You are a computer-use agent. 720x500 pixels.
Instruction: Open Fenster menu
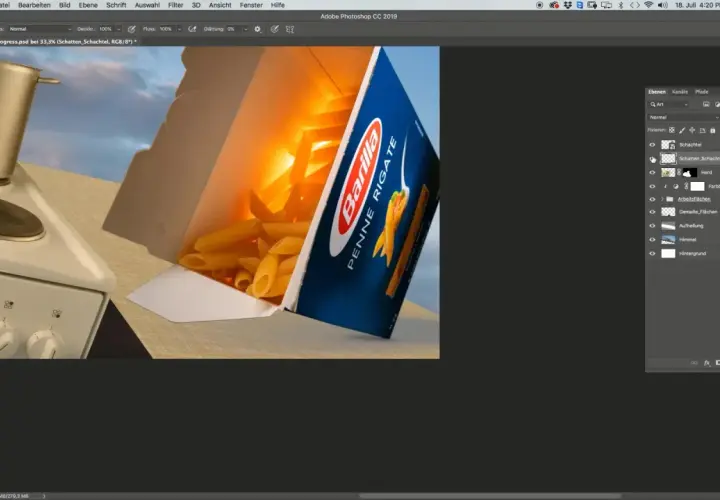click(x=251, y=5)
